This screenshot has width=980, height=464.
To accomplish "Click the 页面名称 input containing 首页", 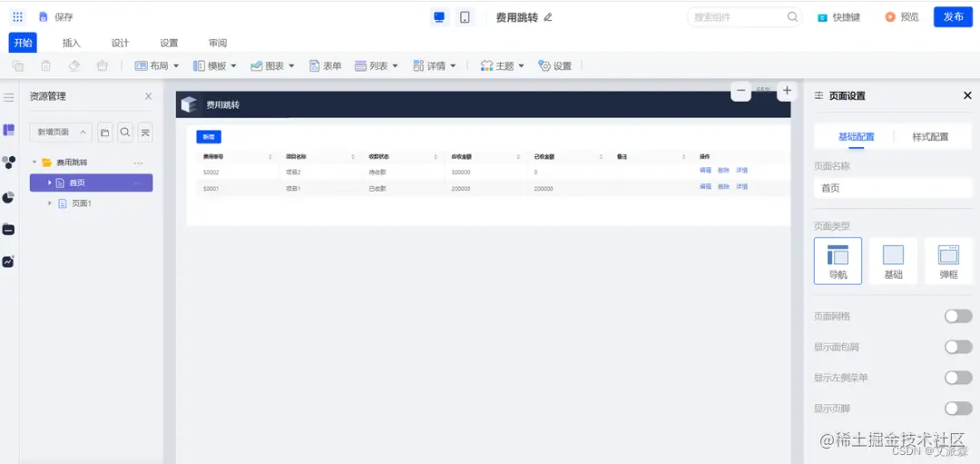I will pos(893,188).
